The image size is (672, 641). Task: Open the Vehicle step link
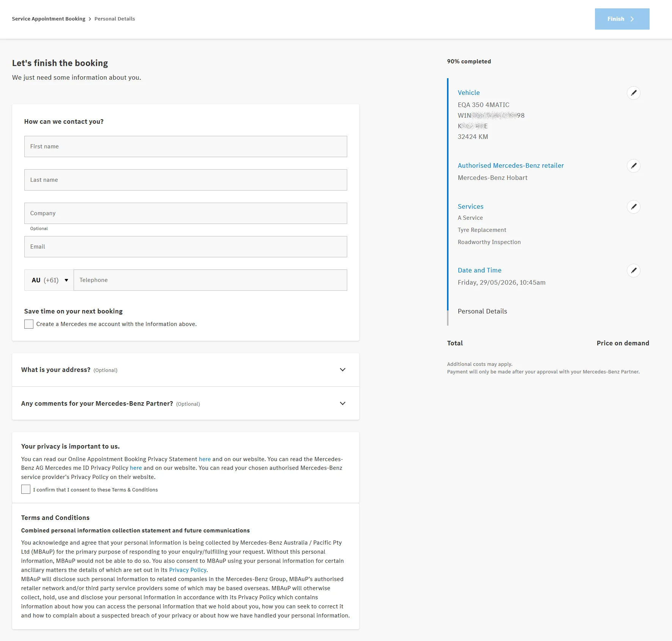click(469, 93)
